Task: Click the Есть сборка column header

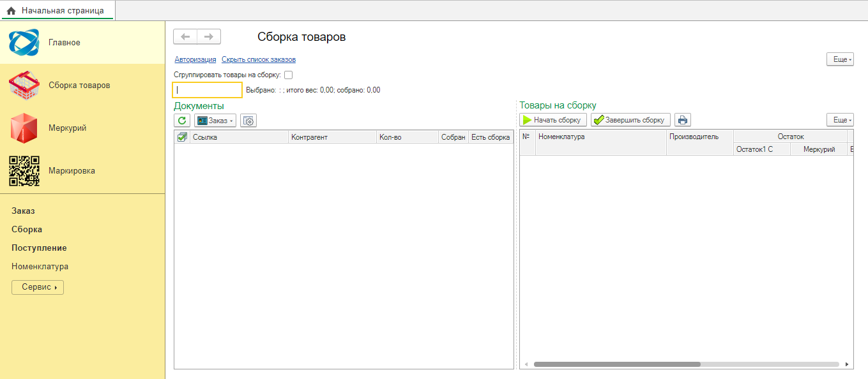Action: click(x=491, y=137)
